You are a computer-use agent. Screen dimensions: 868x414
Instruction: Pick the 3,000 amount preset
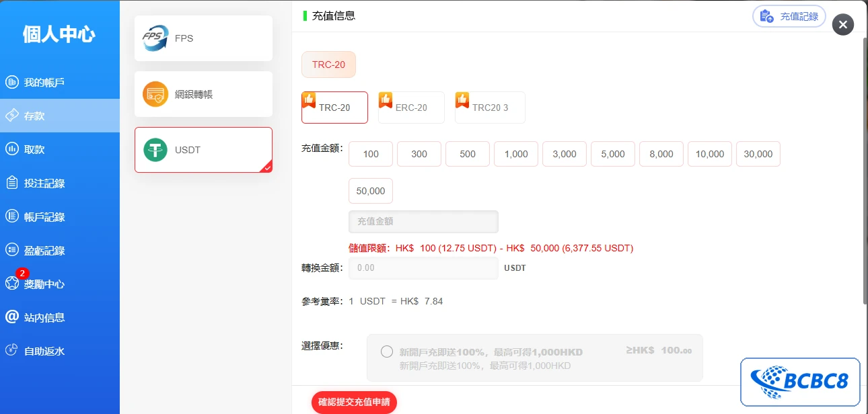point(565,154)
